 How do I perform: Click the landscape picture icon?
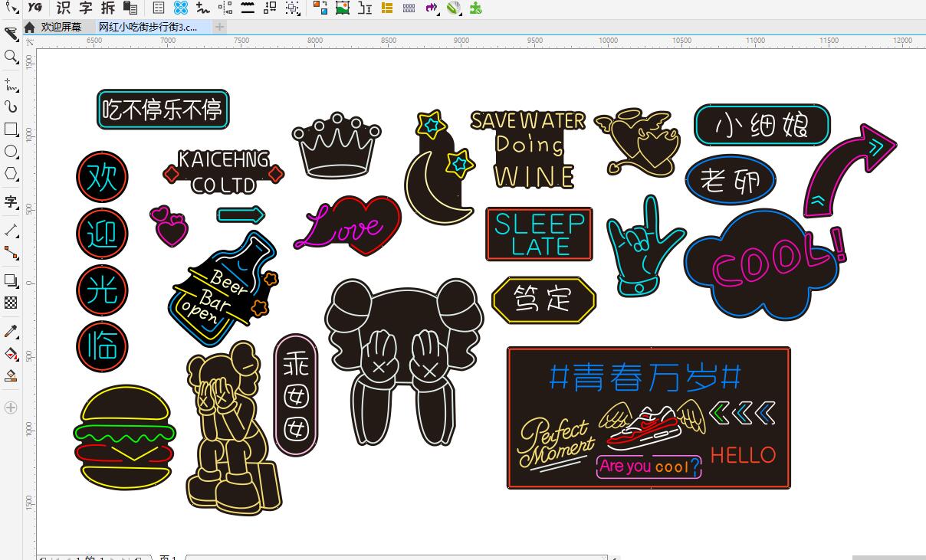pyautogui.click(x=343, y=8)
